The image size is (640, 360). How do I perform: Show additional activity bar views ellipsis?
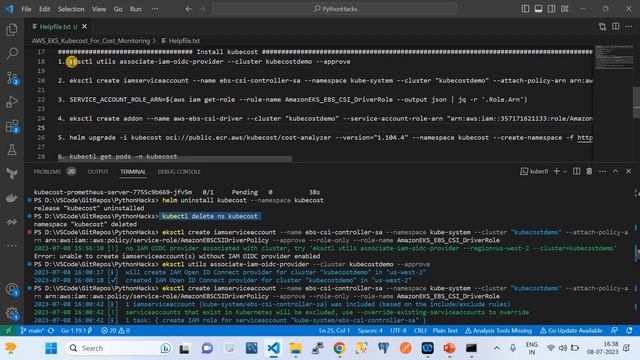(x=12, y=245)
